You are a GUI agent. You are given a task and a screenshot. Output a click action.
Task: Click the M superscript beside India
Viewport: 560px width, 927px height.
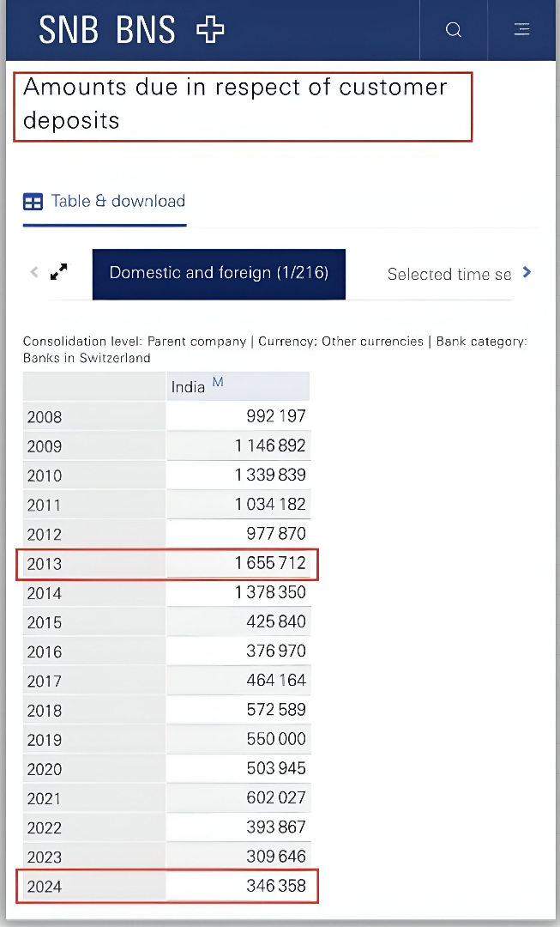[x=218, y=382]
